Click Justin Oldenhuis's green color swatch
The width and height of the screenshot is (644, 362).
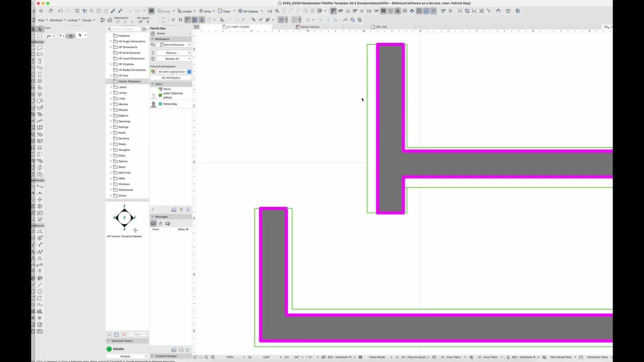[160, 95]
